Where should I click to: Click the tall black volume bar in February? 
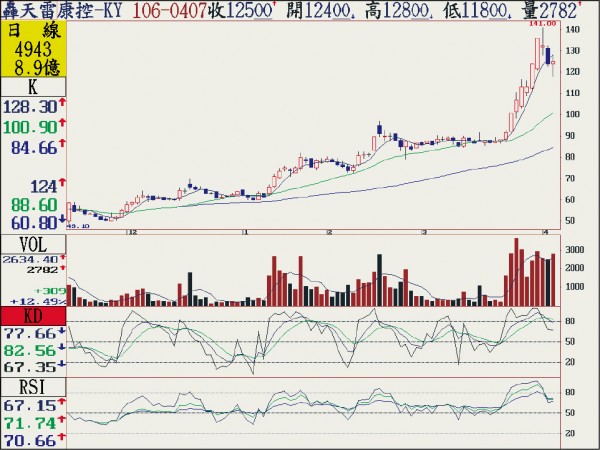coord(379,280)
